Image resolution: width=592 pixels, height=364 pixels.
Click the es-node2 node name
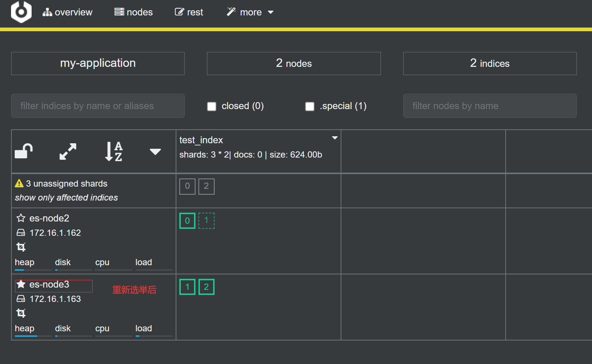pos(49,218)
